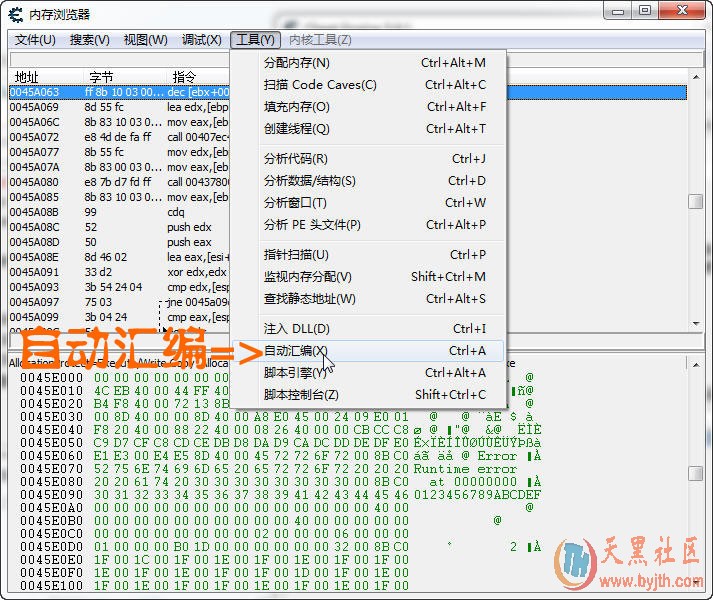This screenshot has width=713, height=600.
Task: Open the 搜索(V) menu
Action: tap(90, 40)
